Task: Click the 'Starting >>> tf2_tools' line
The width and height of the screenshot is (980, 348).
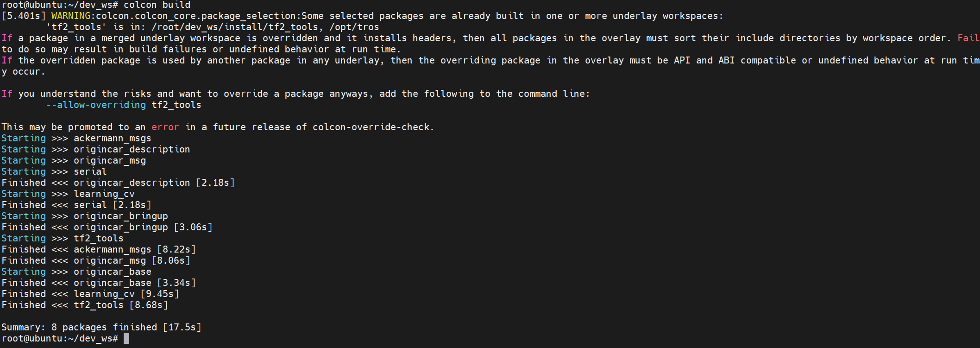Action: pos(63,239)
